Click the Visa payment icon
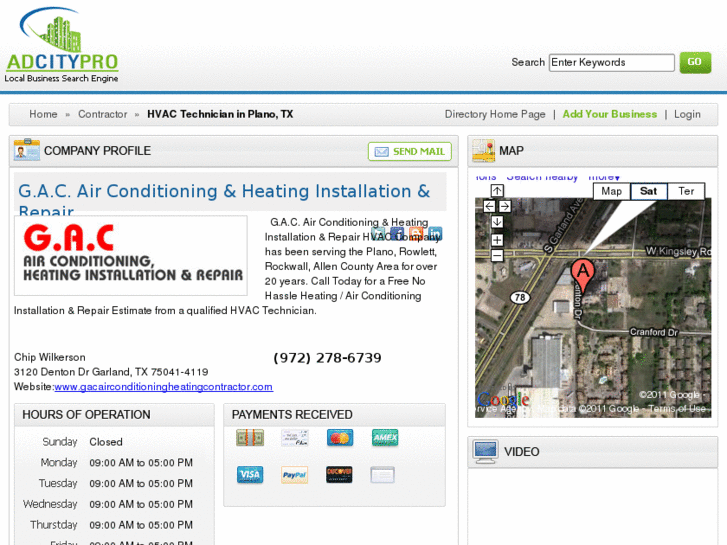Image resolution: width=727 pixels, height=545 pixels. coord(250,474)
